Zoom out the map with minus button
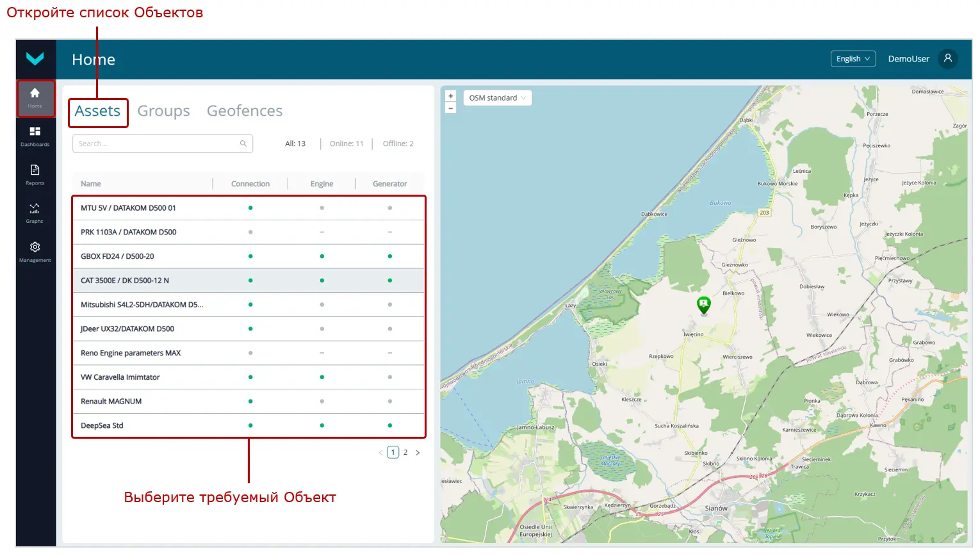This screenshot has height=554, width=980. coord(451,108)
